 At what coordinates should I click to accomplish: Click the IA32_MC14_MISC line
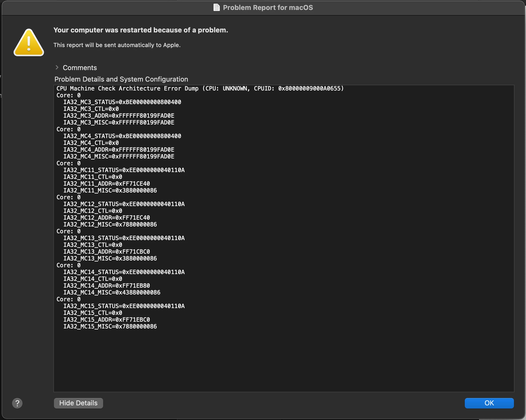click(x=112, y=292)
